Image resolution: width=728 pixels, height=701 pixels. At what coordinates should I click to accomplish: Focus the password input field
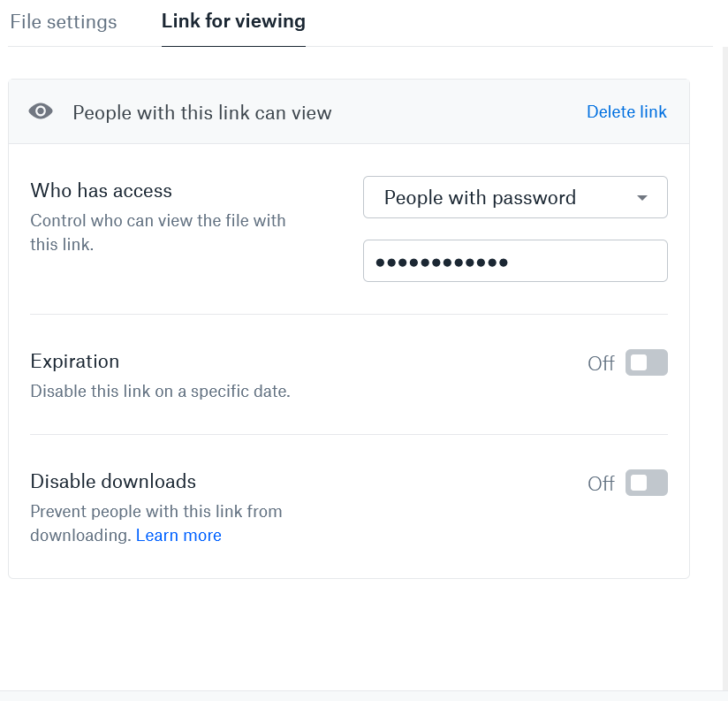pos(514,261)
